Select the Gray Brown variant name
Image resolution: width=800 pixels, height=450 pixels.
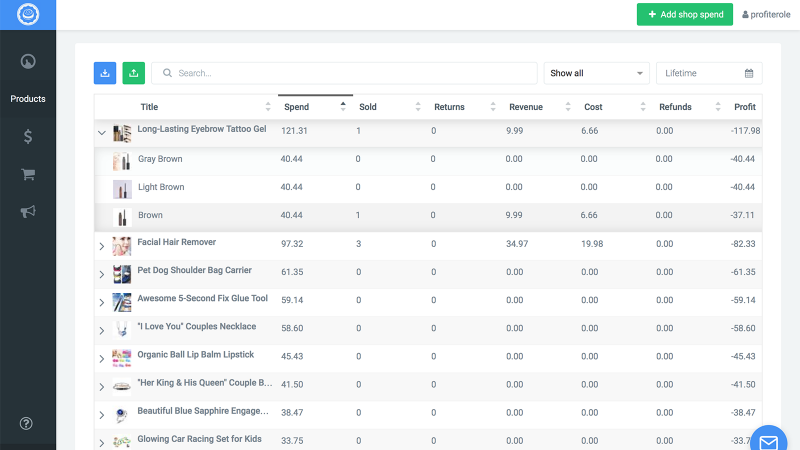pos(160,159)
